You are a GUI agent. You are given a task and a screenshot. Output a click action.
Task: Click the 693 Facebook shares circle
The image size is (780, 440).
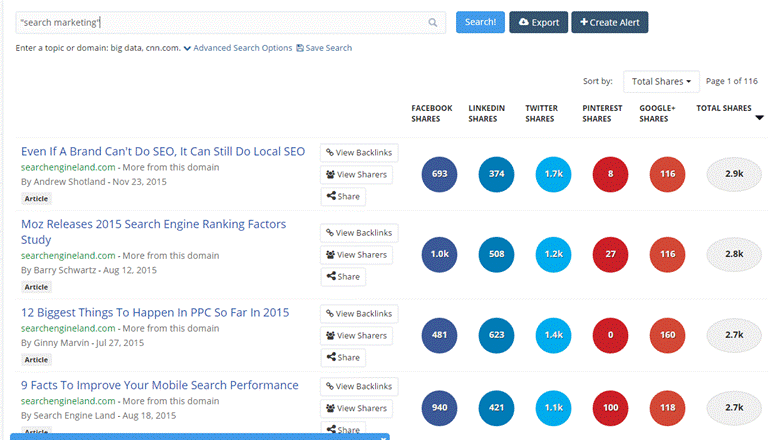click(x=439, y=174)
